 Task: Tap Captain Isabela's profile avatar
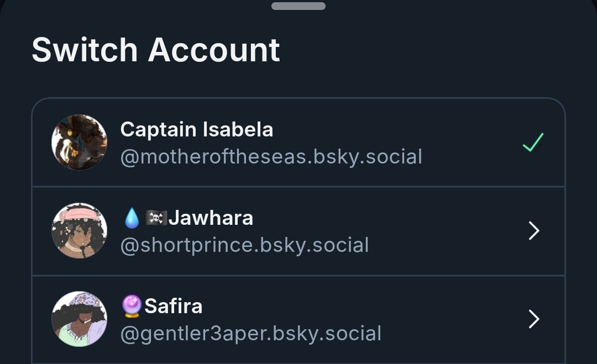[79, 142]
